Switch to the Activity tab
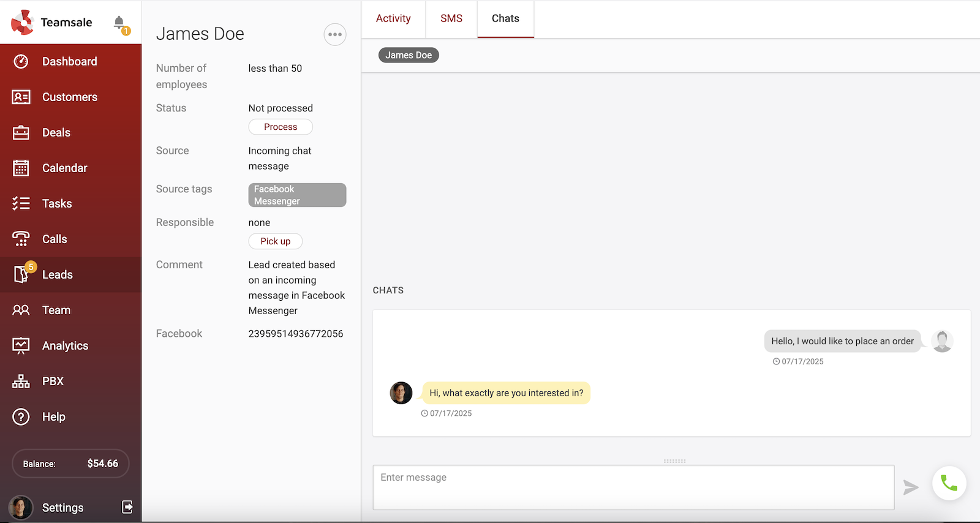Image resolution: width=980 pixels, height=523 pixels. [x=393, y=19]
